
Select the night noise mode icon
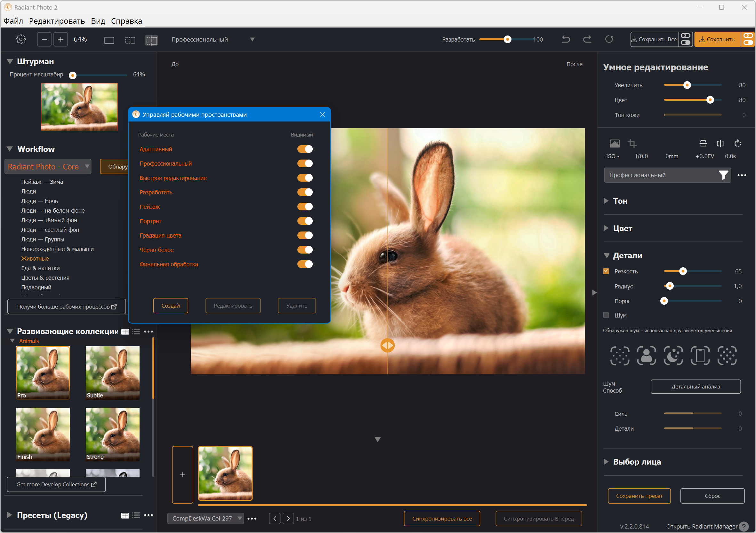pos(673,356)
